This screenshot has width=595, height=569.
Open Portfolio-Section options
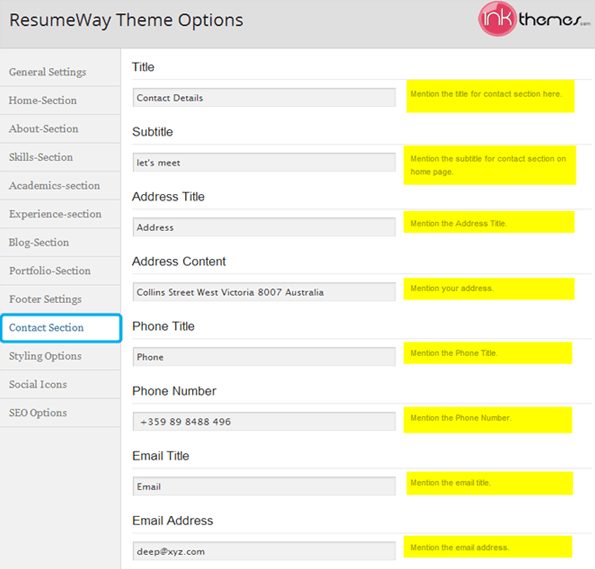(60, 271)
